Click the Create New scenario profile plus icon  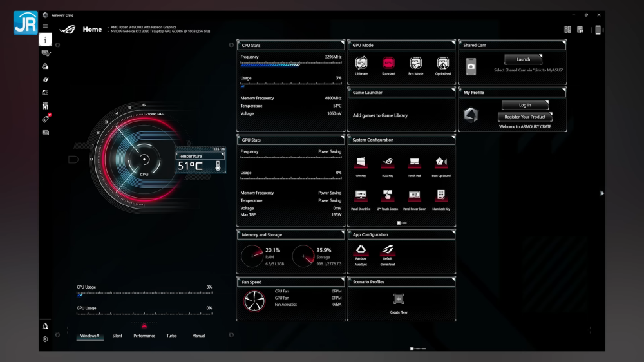tap(399, 299)
